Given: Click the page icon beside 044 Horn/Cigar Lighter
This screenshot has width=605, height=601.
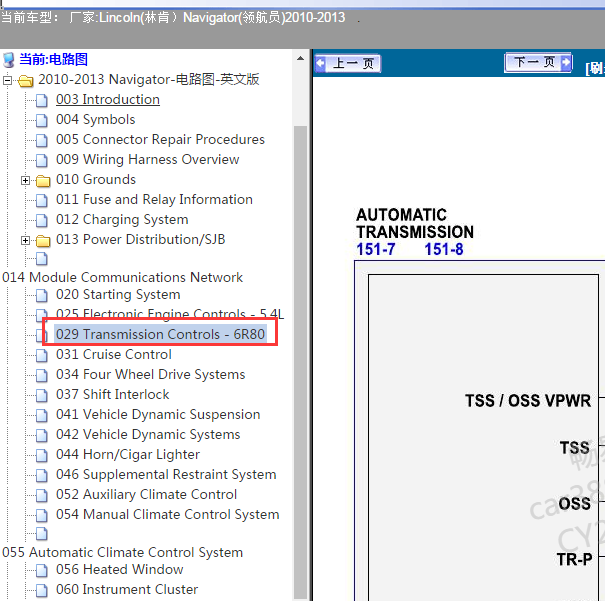Looking at the screenshot, I should (42, 456).
